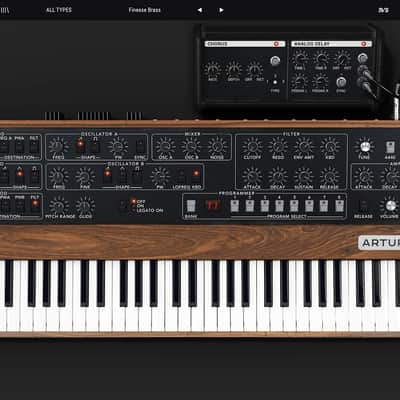Toggle Oscillator B KBD switch

196,176
